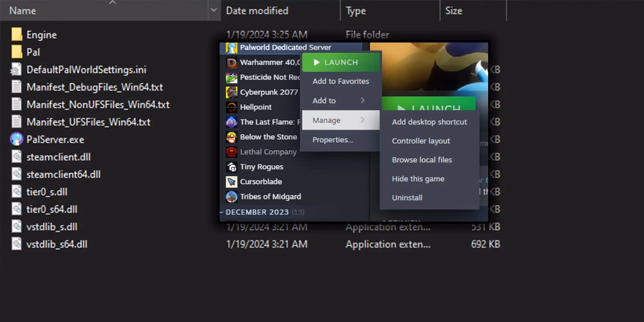
Task: Click the Tribes of Midgard game icon
Action: pyautogui.click(x=231, y=197)
